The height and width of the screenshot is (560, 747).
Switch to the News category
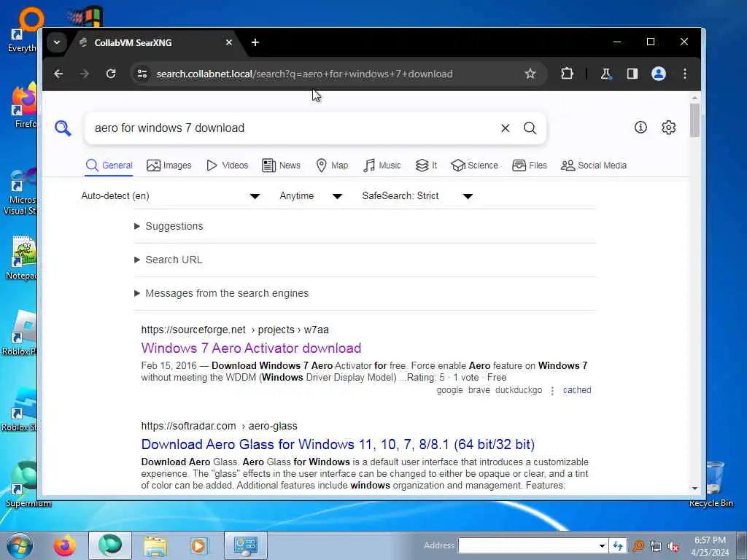[x=281, y=166]
